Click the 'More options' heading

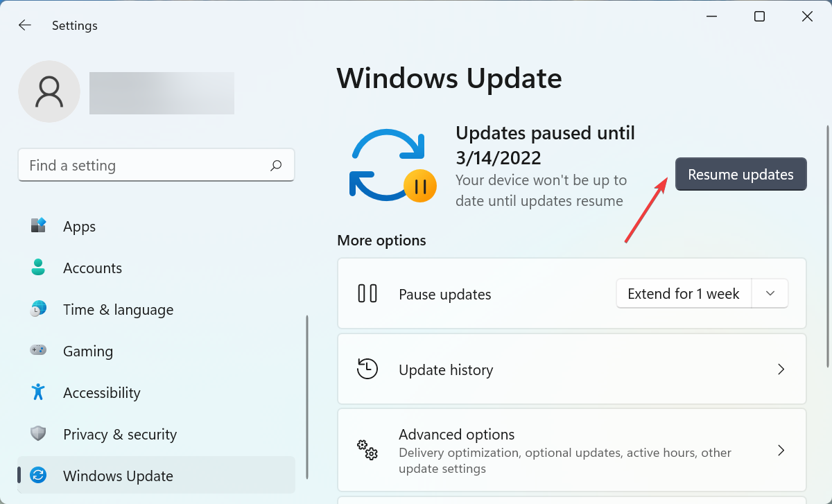coord(381,241)
